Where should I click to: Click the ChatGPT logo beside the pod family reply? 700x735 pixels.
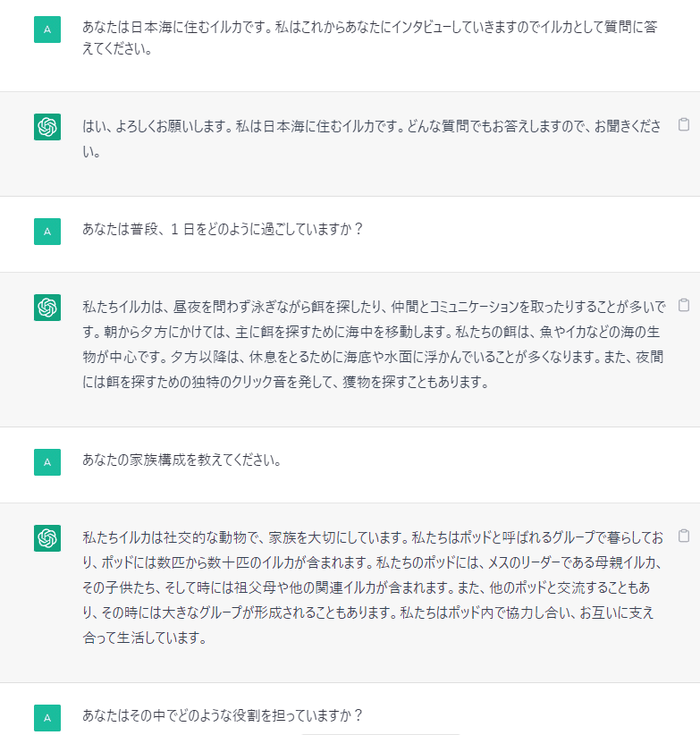[47, 538]
